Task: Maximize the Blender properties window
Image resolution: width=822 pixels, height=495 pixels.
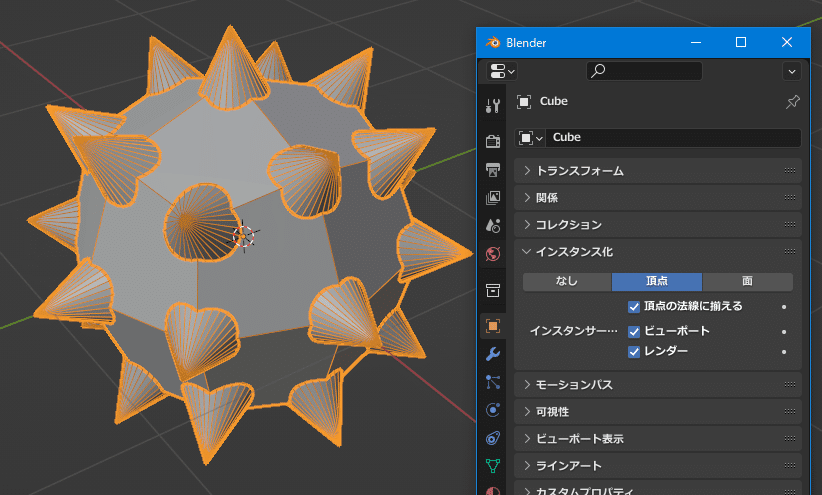Action: click(741, 42)
